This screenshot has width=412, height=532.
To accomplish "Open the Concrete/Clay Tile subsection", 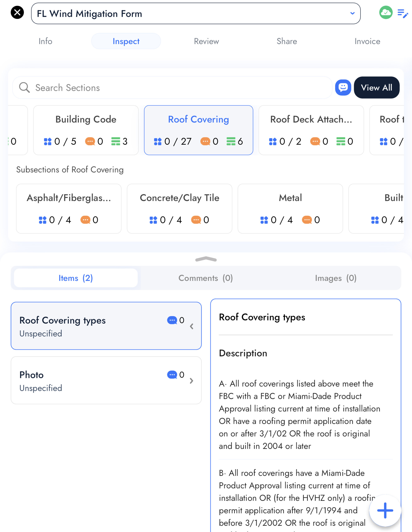I will [180, 208].
